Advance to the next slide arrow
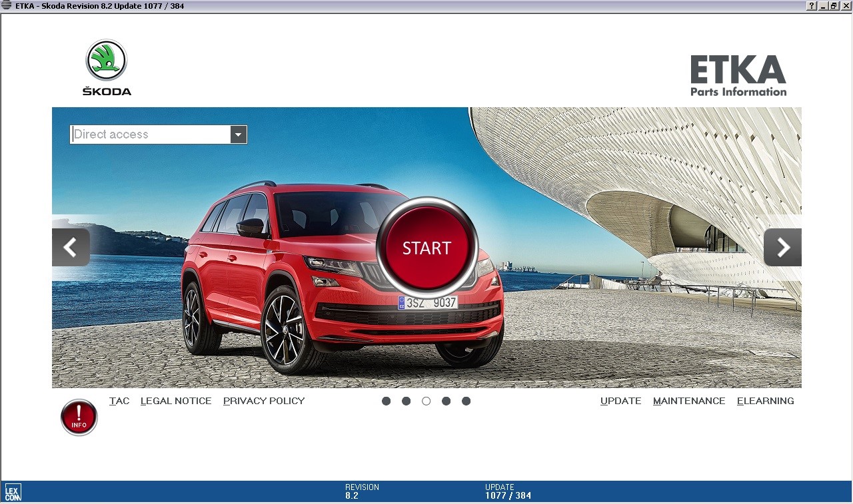 tap(782, 248)
